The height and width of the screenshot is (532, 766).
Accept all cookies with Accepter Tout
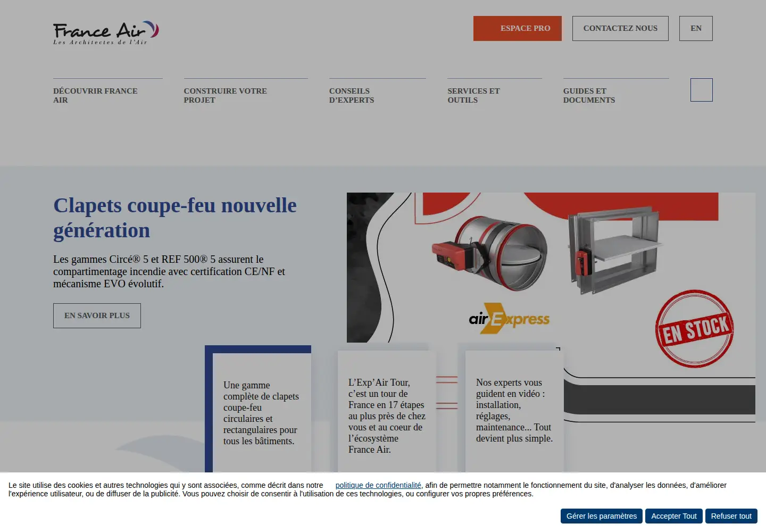674,516
